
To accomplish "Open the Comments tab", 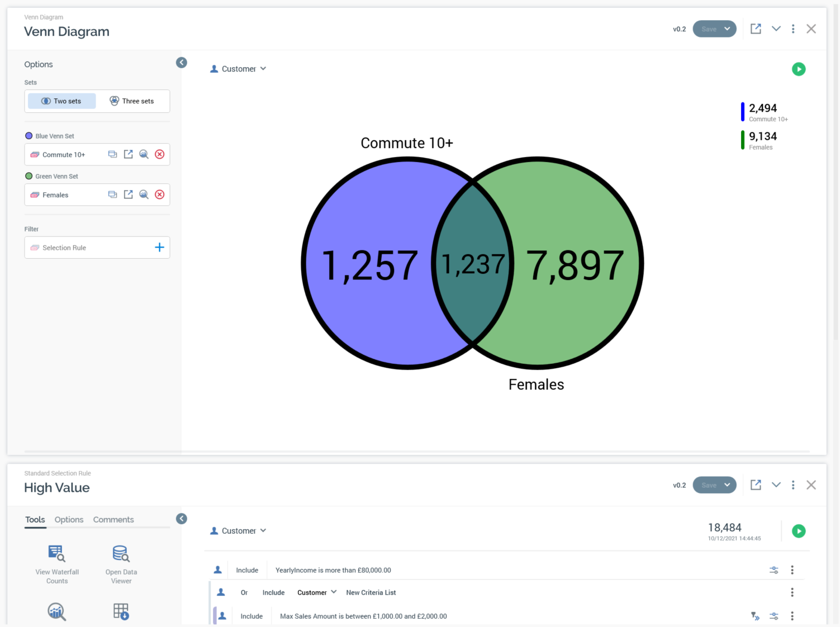I will [113, 520].
